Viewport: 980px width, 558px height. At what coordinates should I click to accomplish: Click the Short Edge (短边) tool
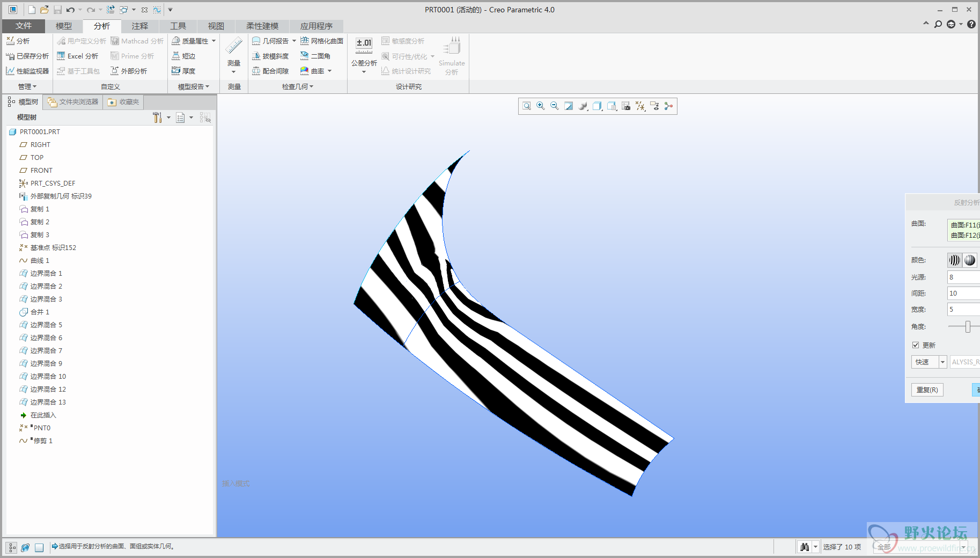pyautogui.click(x=183, y=56)
